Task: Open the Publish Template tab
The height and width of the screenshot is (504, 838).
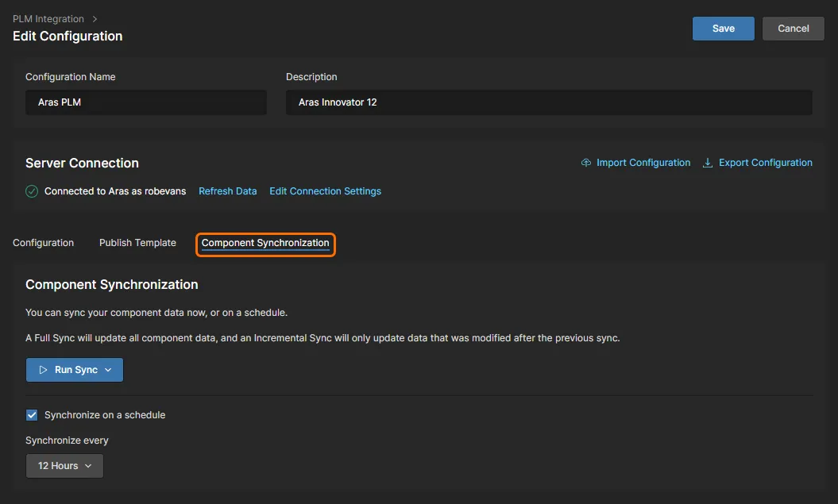Action: [x=137, y=243]
